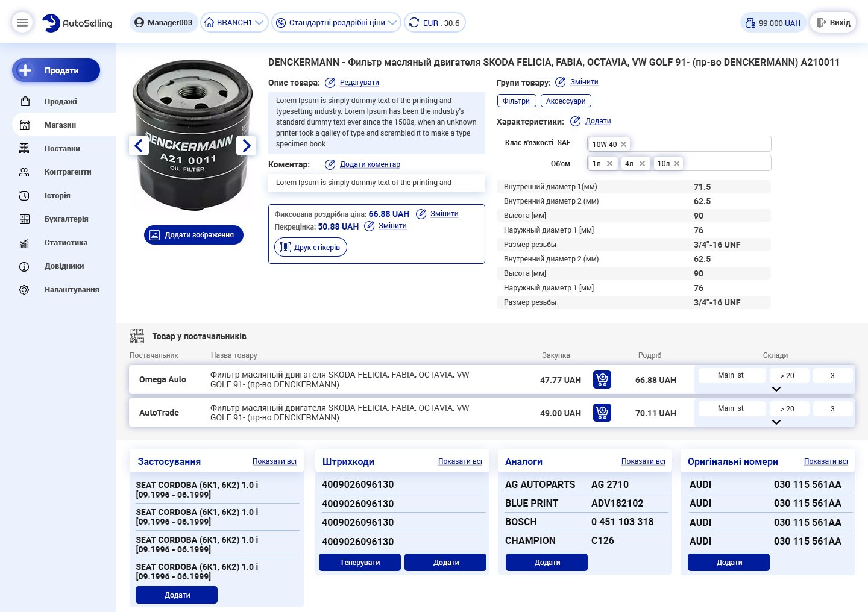Expand the BRANCH1 dropdown
868x612 pixels.
(234, 23)
